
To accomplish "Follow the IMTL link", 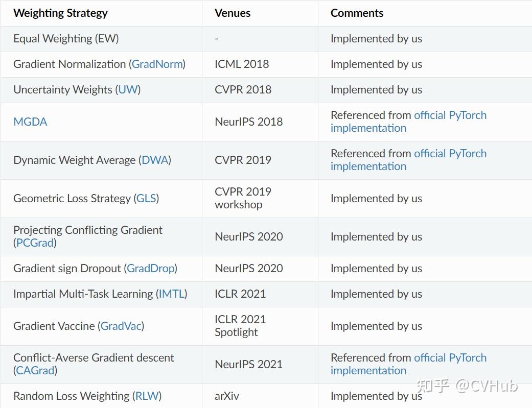I will (x=171, y=294).
